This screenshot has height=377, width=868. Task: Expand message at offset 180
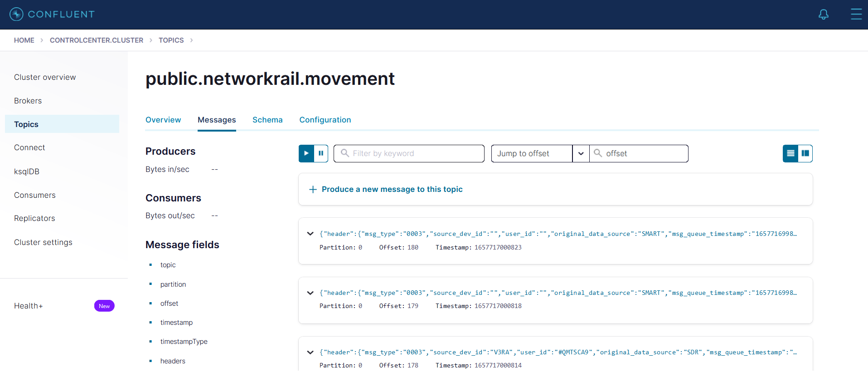point(310,234)
